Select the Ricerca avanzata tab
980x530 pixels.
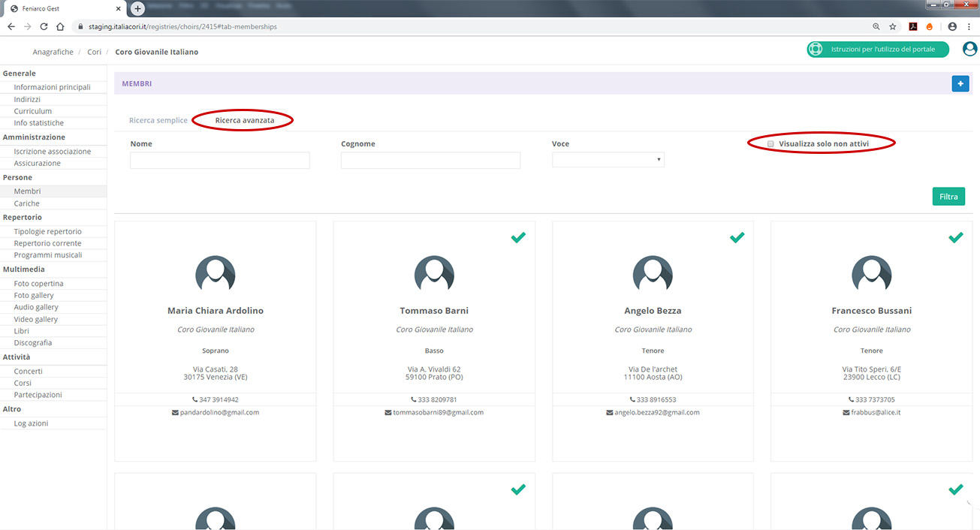tap(244, 120)
